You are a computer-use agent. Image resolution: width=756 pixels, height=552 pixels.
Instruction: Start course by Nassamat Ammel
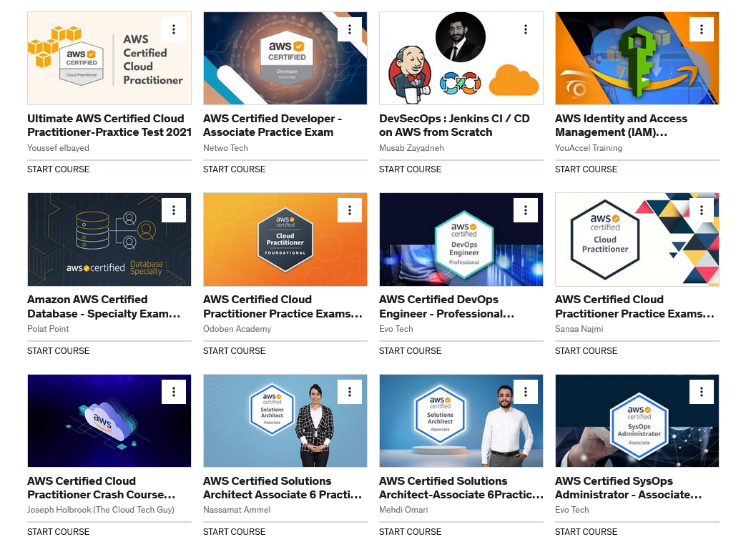235,532
